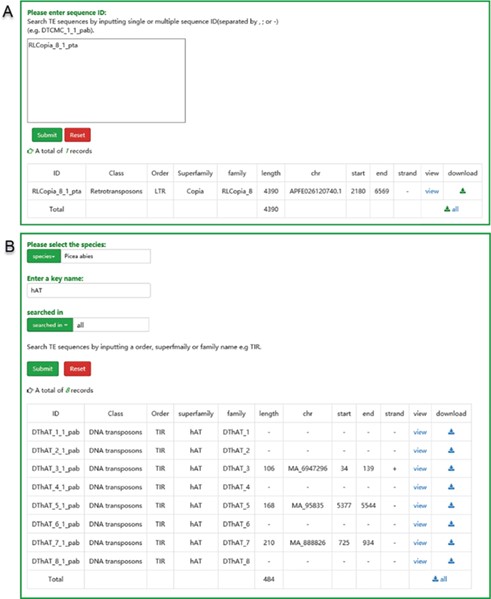Click the DThAT_5_1_pab ID cell

[56, 505]
